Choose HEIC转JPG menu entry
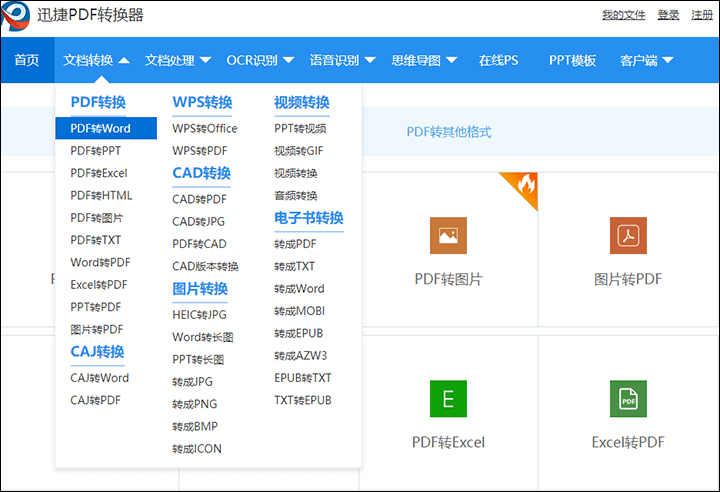Image resolution: width=720 pixels, height=492 pixels. [199, 315]
